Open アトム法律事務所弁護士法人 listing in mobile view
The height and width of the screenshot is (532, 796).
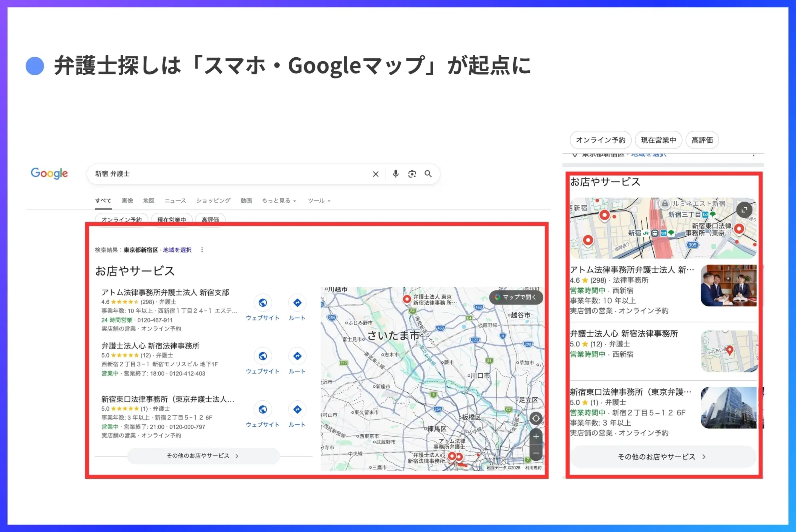632,270
